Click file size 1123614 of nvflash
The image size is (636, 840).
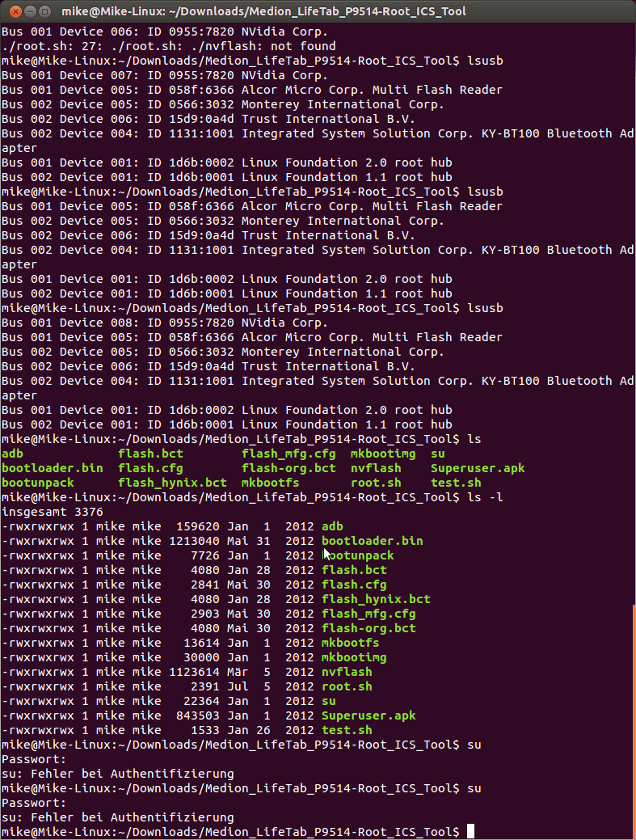tap(194, 672)
